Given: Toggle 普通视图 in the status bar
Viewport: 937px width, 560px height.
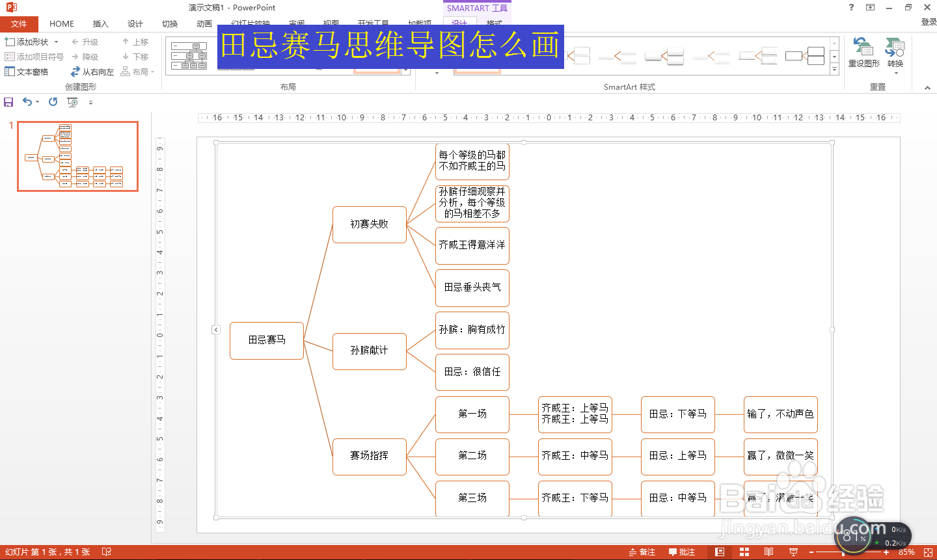Looking at the screenshot, I should click(x=718, y=552).
